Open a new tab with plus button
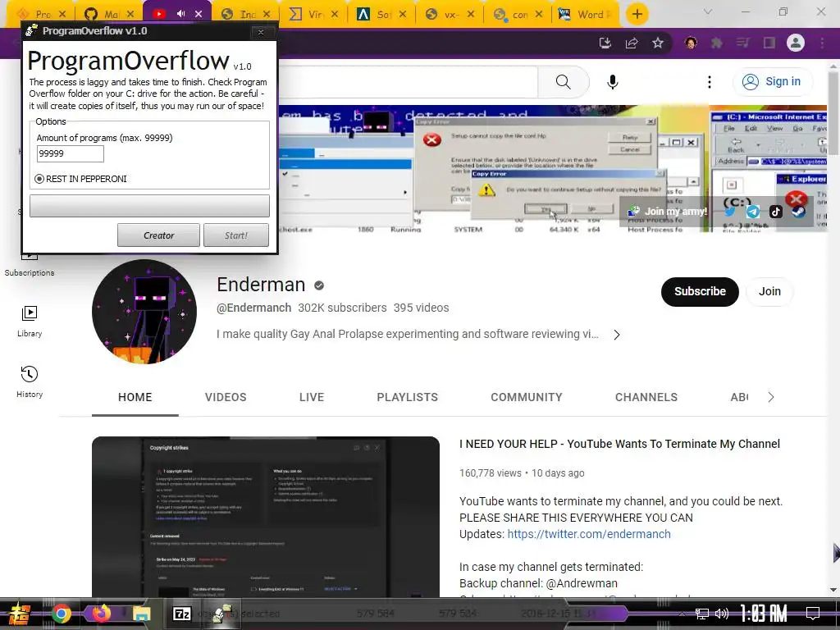Image resolution: width=840 pixels, height=630 pixels. (637, 15)
